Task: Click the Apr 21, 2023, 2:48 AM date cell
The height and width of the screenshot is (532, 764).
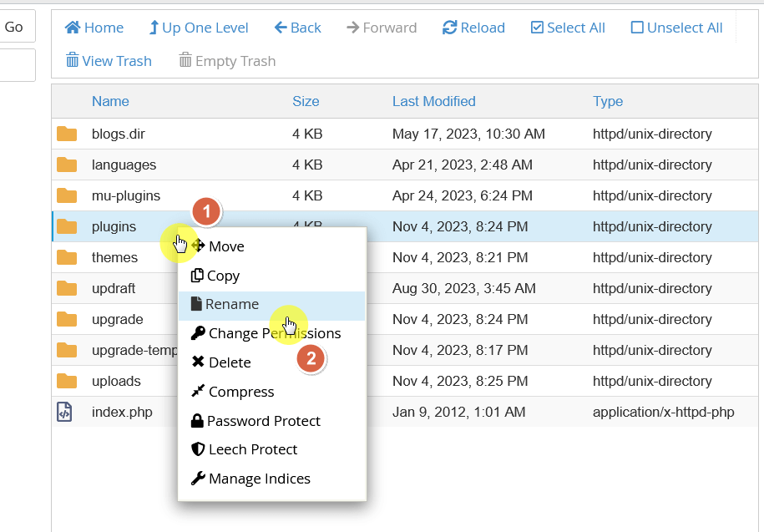Action: (463, 165)
